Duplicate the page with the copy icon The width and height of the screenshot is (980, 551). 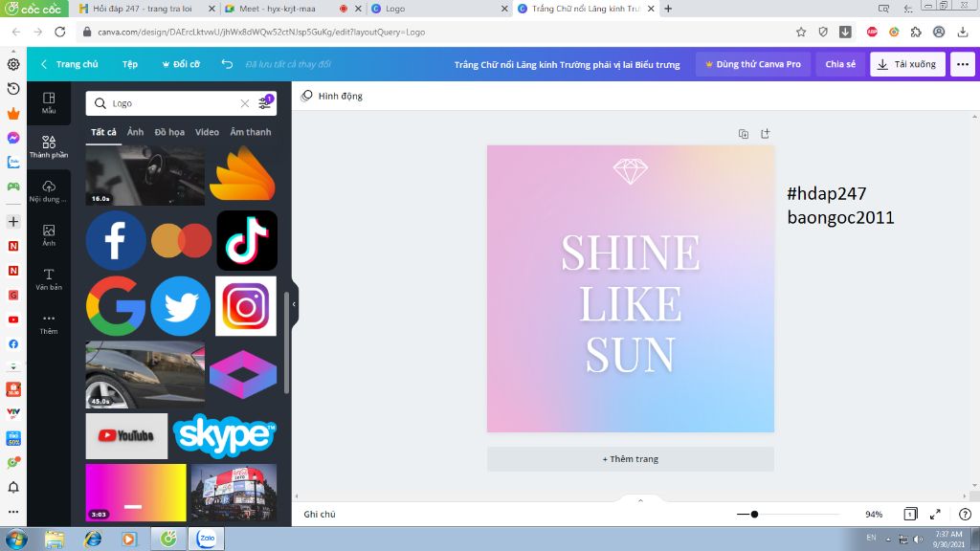point(743,134)
